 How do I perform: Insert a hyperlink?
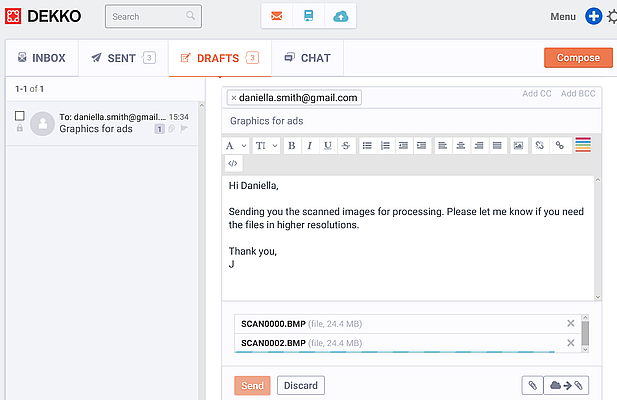point(559,145)
